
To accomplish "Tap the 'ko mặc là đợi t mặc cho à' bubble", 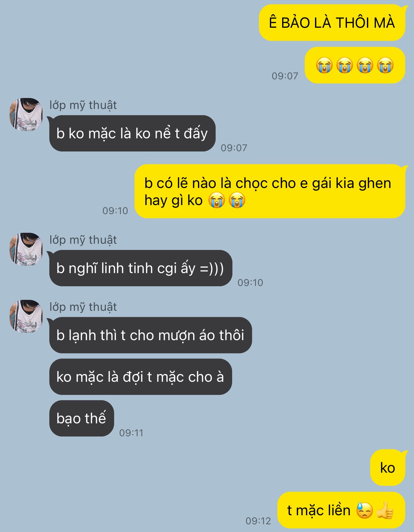I will click(x=141, y=377).
